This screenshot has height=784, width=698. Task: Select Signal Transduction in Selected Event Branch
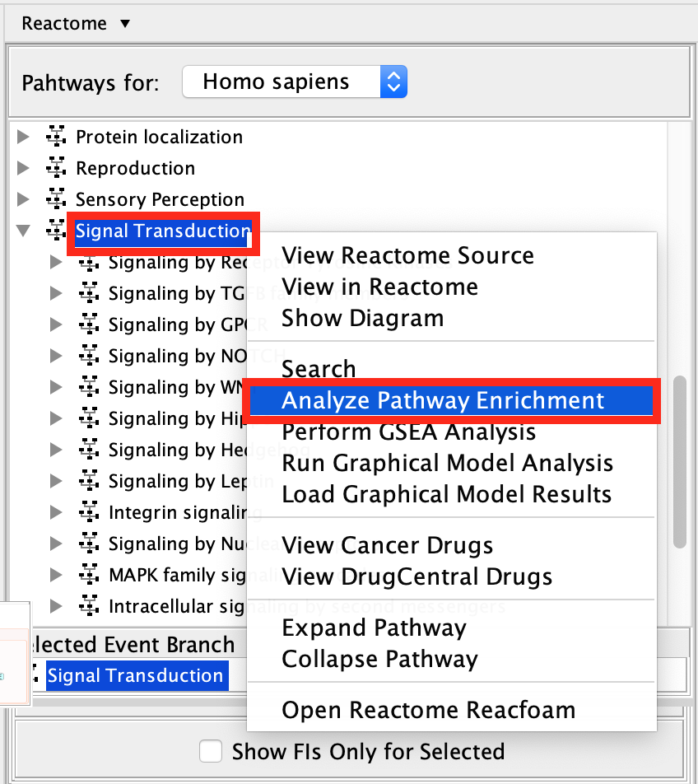click(135, 676)
